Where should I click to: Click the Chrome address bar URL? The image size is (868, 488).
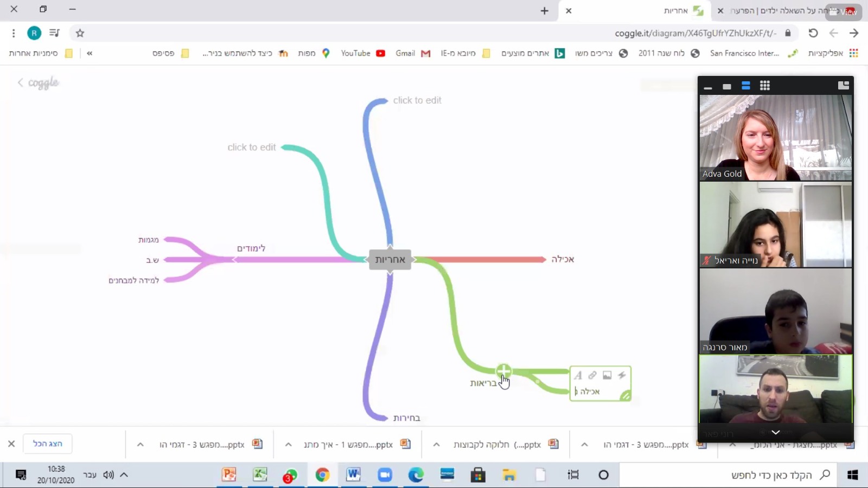tap(695, 33)
